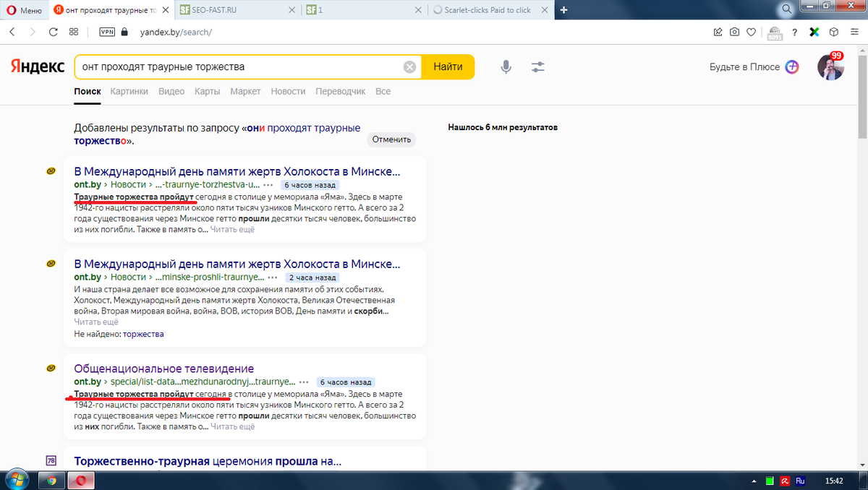Select the Видео tab
Viewport: 868px width, 490px height.
171,92
